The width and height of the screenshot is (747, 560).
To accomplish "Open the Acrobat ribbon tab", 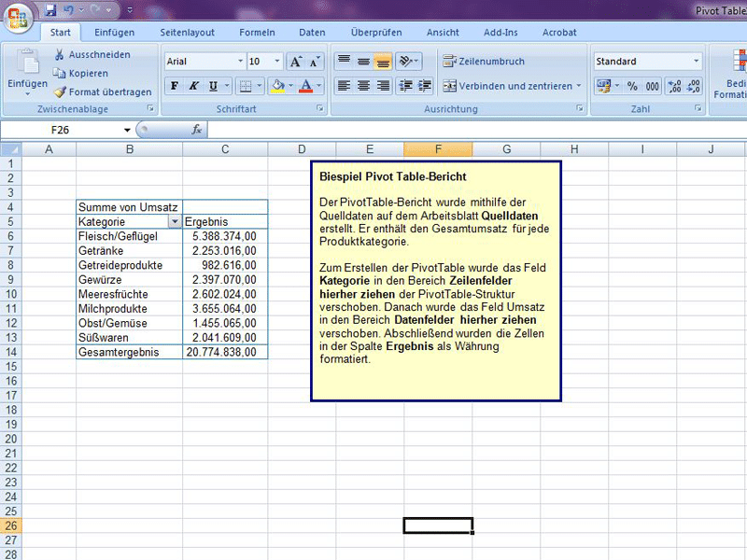I will click(x=559, y=33).
